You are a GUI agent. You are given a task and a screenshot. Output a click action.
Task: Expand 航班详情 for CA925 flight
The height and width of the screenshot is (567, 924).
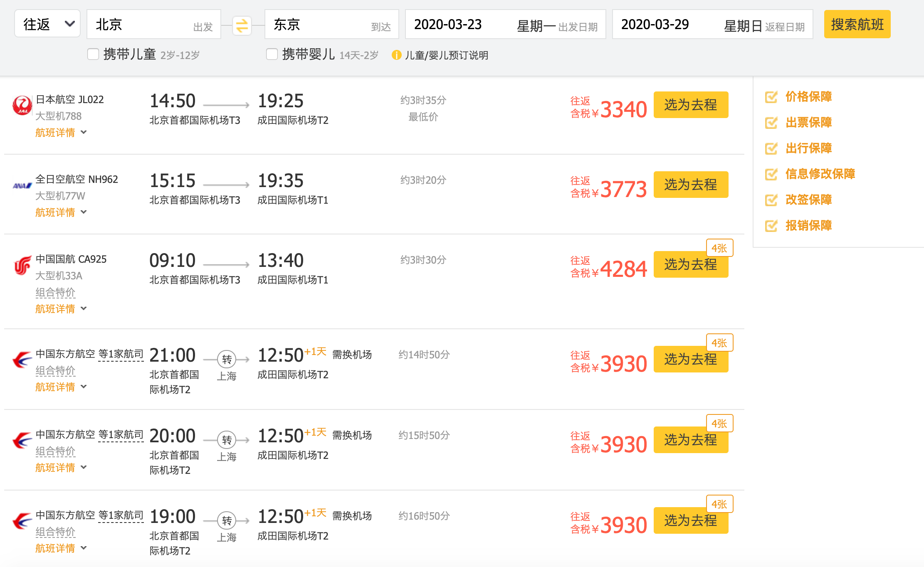61,309
